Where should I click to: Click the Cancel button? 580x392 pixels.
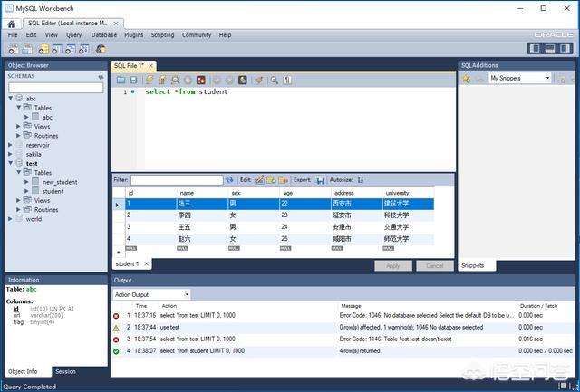[434, 266]
